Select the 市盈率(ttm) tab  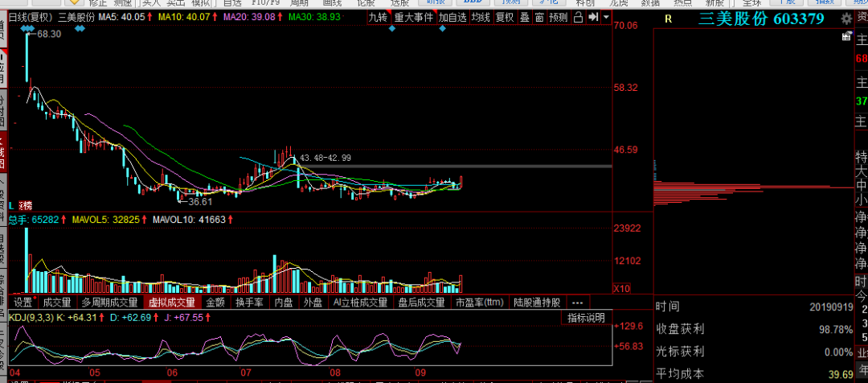480,303
